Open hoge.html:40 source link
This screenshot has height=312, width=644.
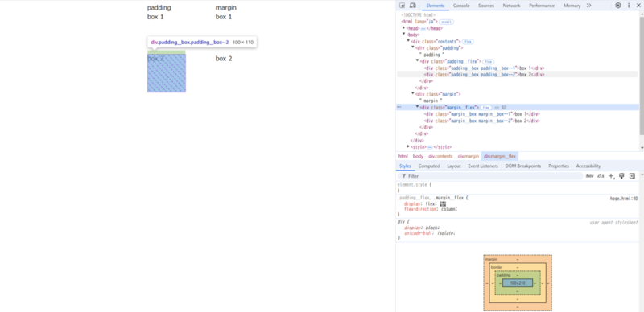(x=623, y=199)
